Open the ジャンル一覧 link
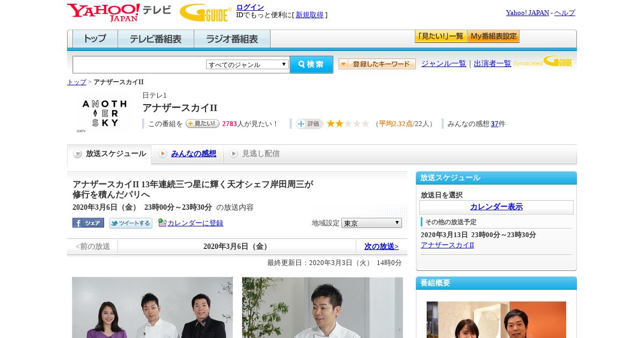The width and height of the screenshot is (644, 338). pos(443,64)
